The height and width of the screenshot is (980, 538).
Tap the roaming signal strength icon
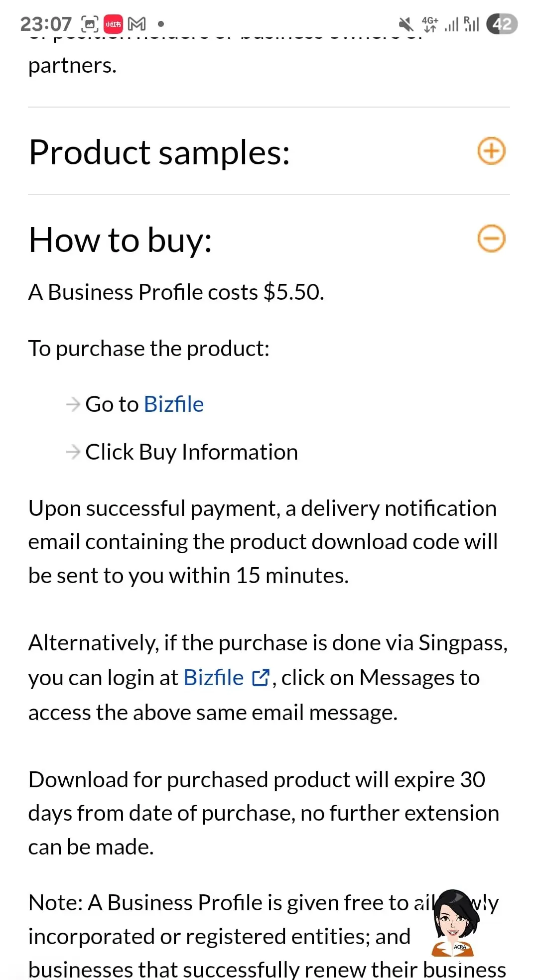471,23
